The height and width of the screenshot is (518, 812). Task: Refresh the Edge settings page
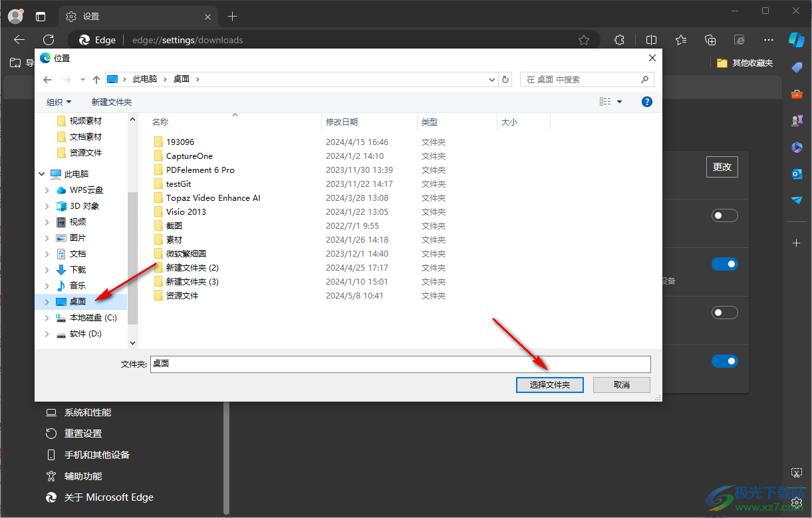tap(49, 40)
